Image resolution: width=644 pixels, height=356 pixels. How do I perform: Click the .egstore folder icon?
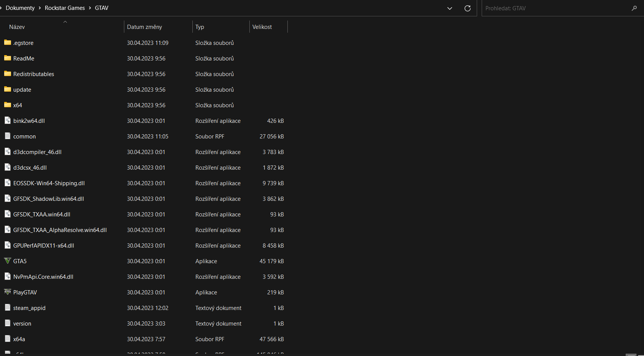8,43
